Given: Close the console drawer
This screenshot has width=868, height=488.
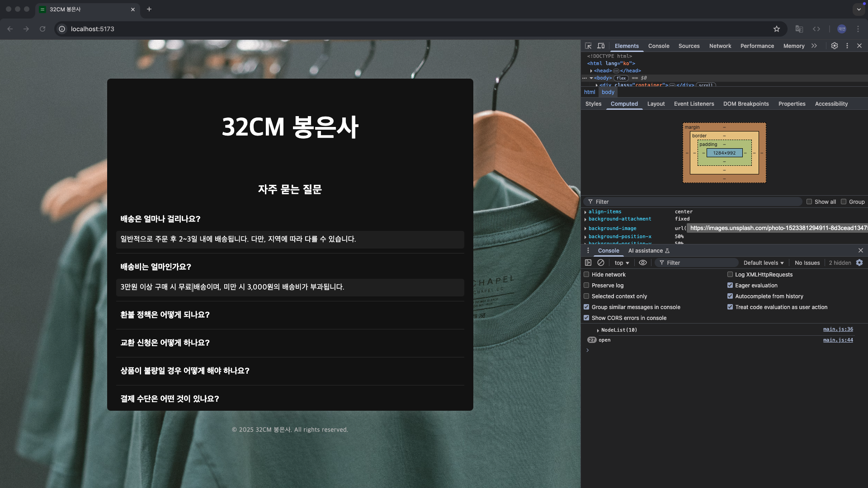Looking at the screenshot, I should pyautogui.click(x=861, y=250).
